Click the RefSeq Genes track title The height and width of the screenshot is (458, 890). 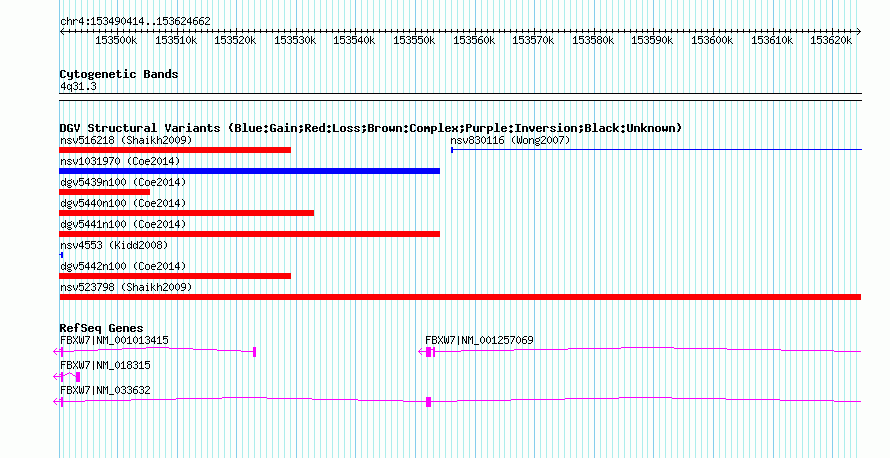click(101, 328)
